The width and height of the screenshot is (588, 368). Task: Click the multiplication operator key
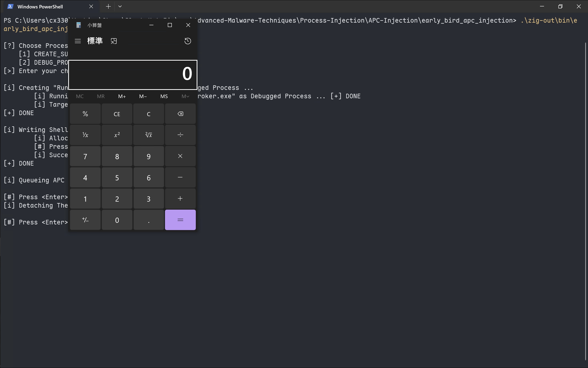coord(180,156)
